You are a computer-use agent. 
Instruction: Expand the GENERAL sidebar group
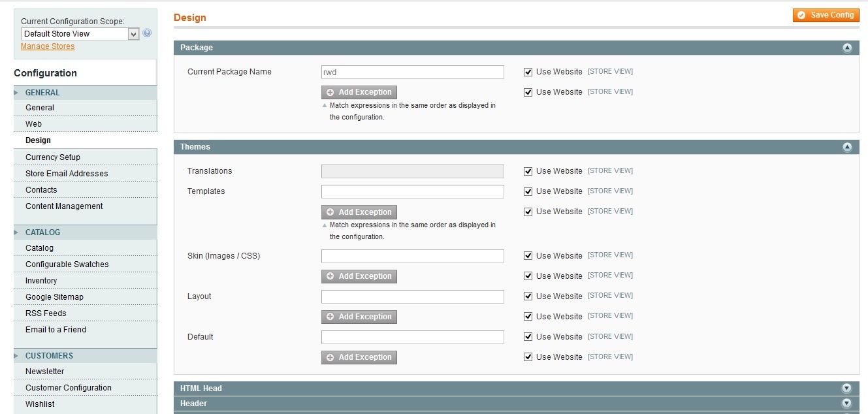[x=85, y=93]
